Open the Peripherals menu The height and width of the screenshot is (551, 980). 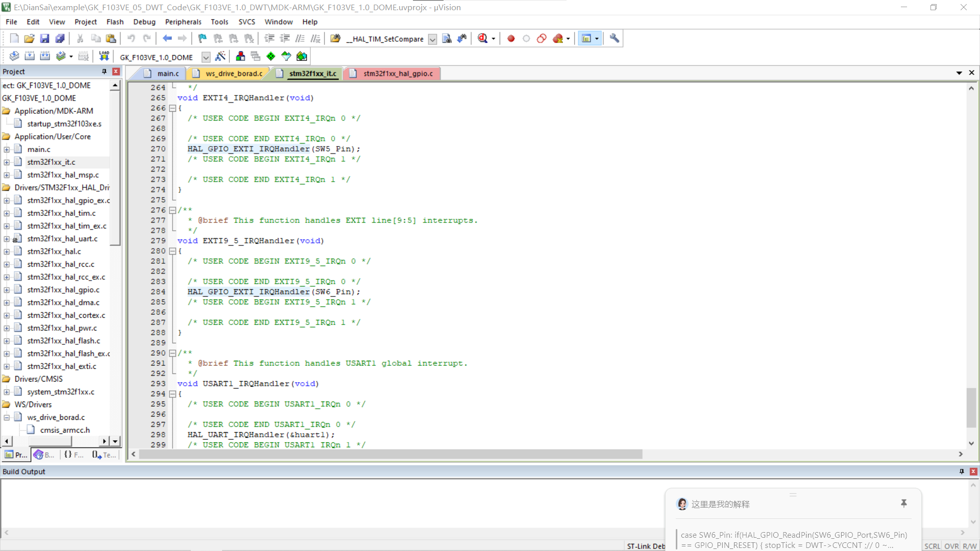[x=183, y=21]
